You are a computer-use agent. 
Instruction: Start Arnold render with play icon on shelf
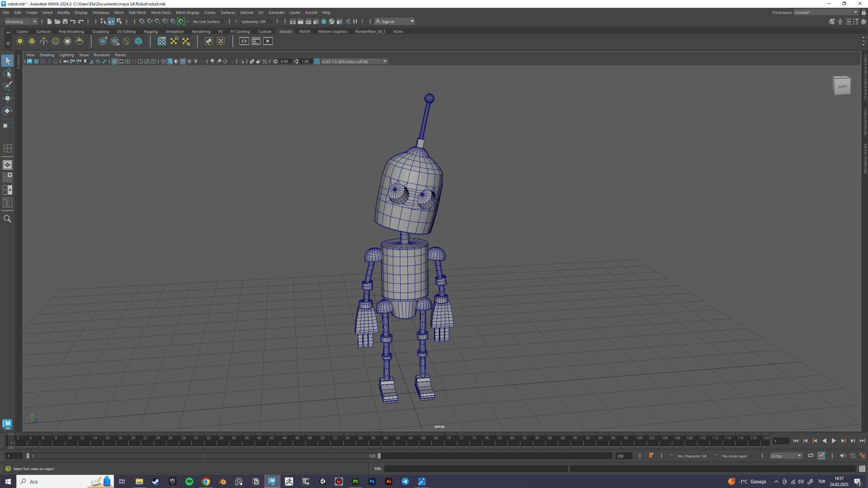268,41
